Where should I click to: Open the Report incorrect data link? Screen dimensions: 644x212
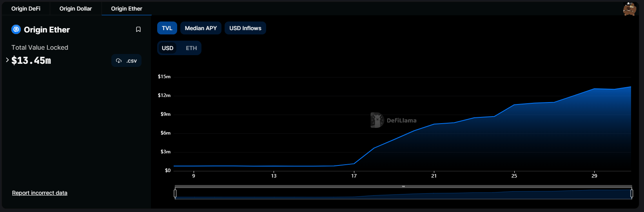coord(40,193)
